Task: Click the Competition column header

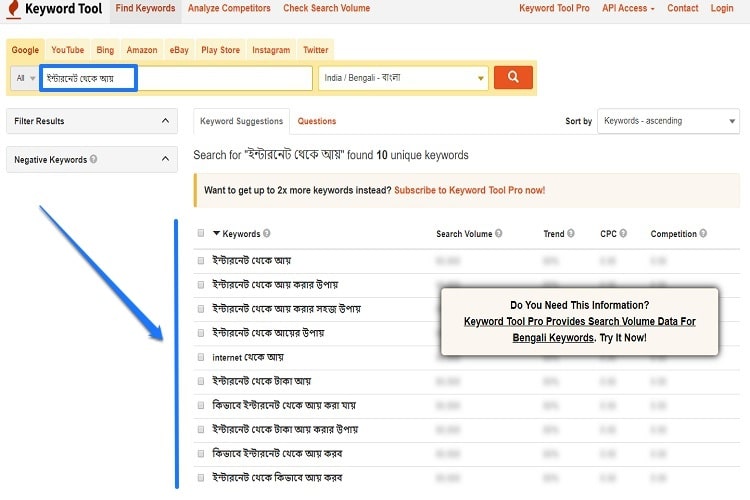Action: tap(673, 233)
